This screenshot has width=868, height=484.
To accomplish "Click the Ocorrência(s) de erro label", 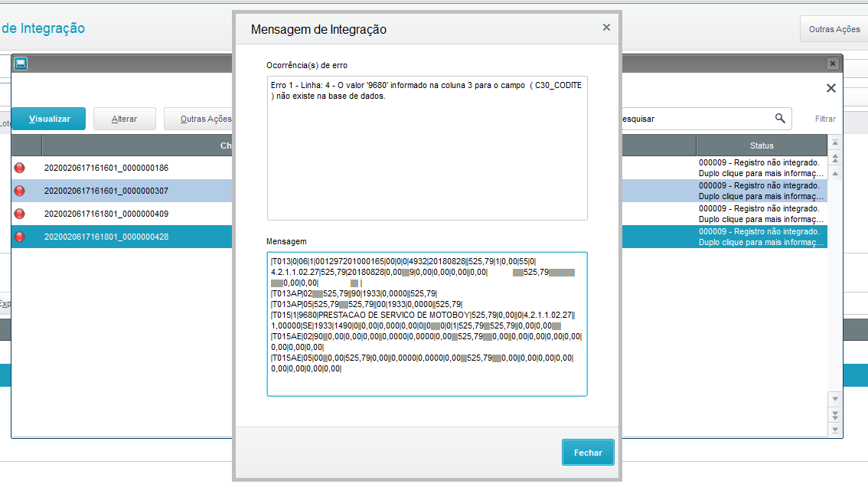I will tap(307, 65).
